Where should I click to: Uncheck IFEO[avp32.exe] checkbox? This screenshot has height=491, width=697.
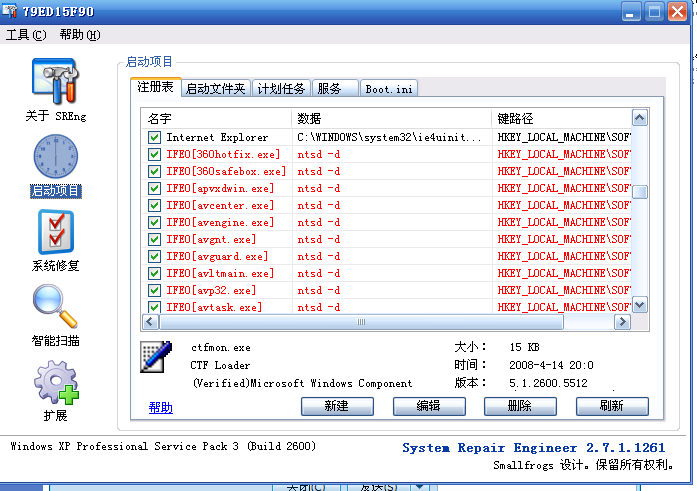click(x=154, y=291)
